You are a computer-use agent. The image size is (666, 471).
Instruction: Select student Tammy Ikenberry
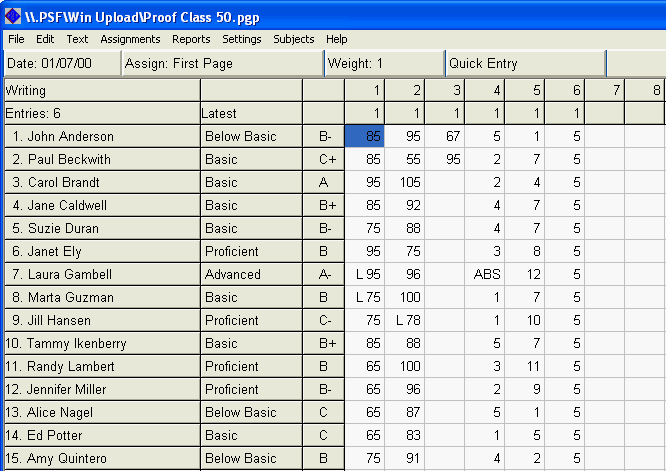point(102,343)
